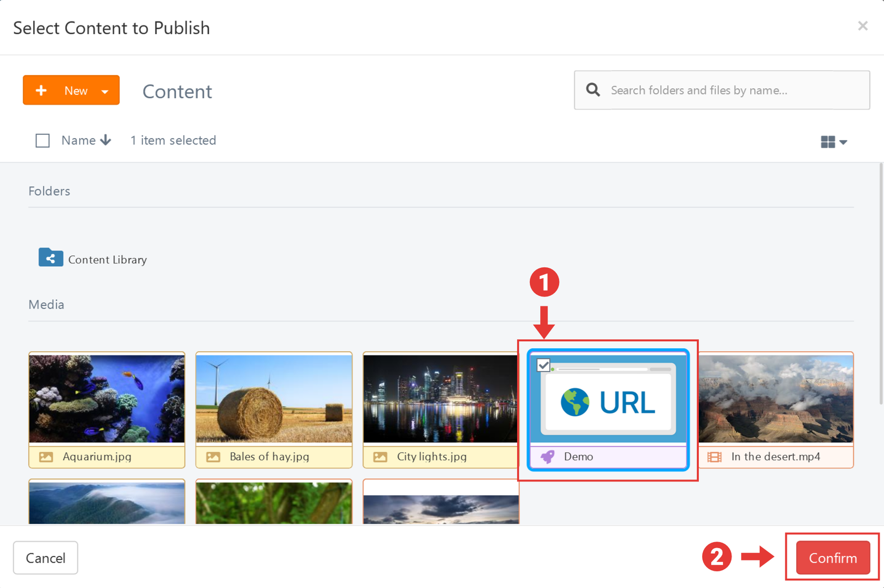Close the Select Content to Publish dialog
884x588 pixels.
862,26
